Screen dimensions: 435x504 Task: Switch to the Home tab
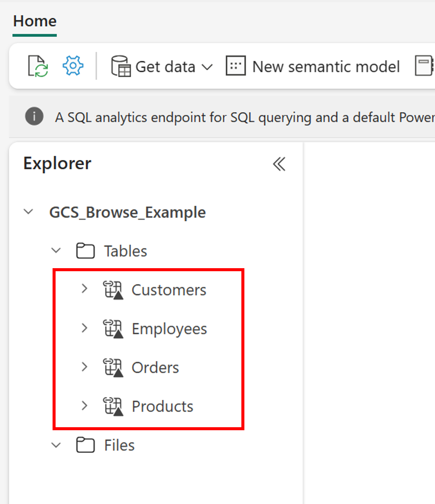coord(35,21)
